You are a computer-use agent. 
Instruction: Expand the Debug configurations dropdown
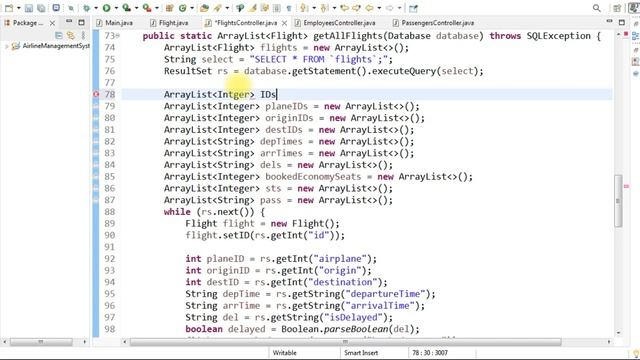(x=96, y=8)
